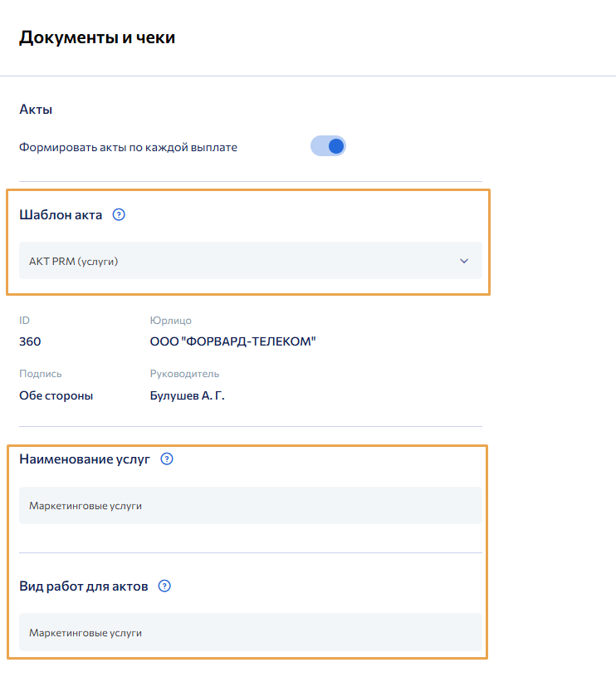
Task: Open help tooltip for Вид работ для актов
Action: (164, 586)
